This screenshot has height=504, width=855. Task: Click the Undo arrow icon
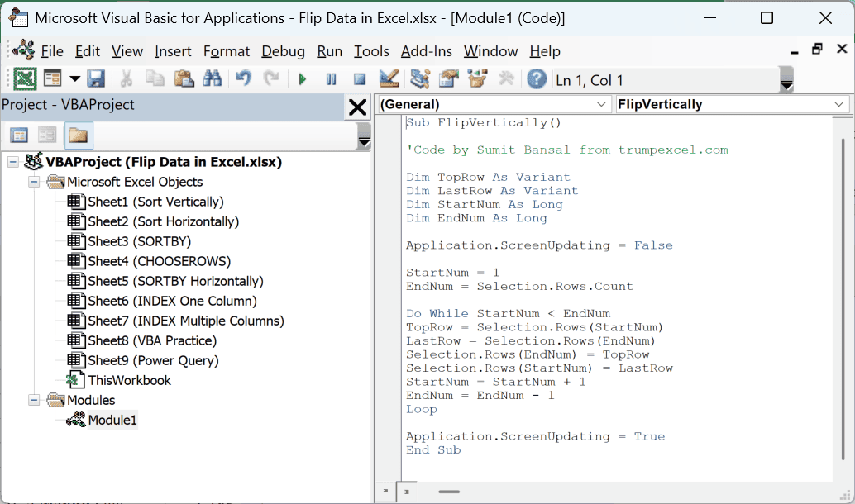point(243,79)
